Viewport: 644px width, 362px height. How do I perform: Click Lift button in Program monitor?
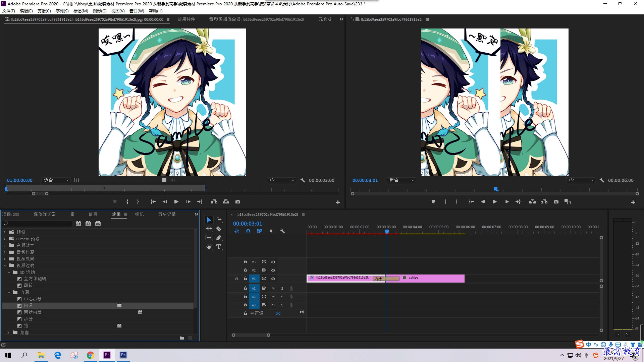coord(532,202)
